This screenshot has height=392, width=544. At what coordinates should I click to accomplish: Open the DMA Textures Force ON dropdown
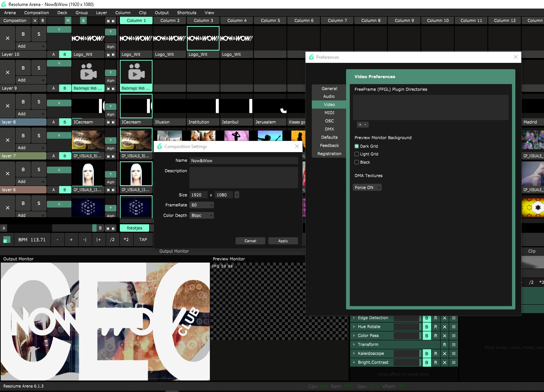[367, 188]
